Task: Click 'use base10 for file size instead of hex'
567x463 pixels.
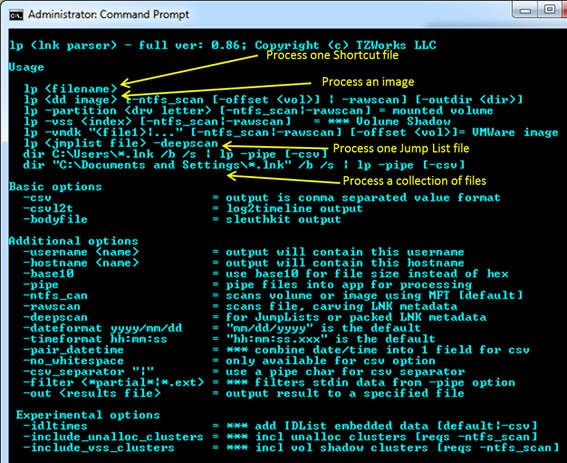Action: [x=367, y=274]
